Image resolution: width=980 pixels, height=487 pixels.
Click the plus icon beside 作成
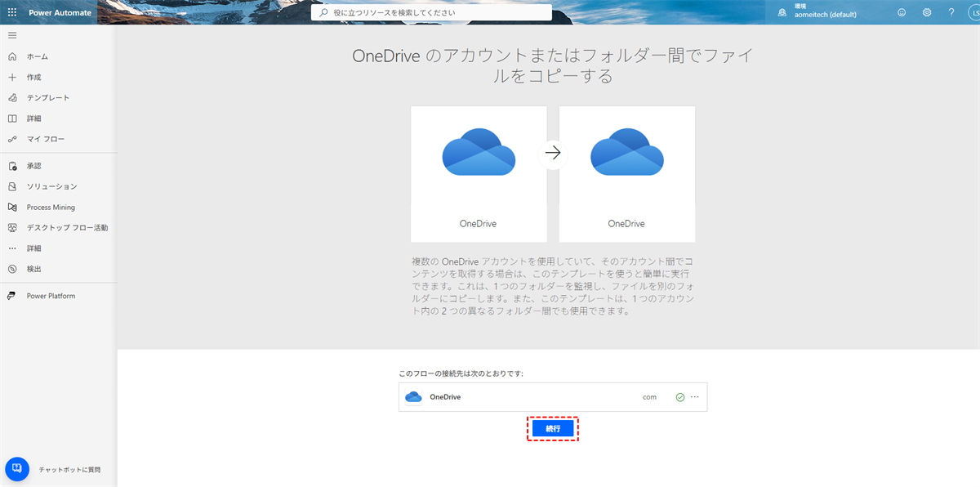[x=11, y=77]
